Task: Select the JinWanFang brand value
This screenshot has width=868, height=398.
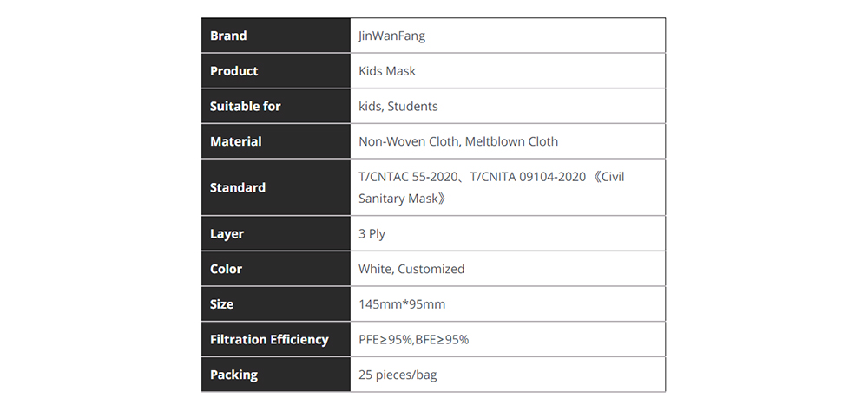Action: 392,36
